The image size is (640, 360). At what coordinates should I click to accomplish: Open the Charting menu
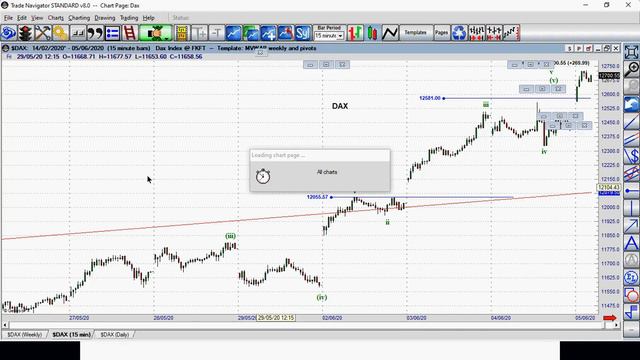tap(79, 18)
